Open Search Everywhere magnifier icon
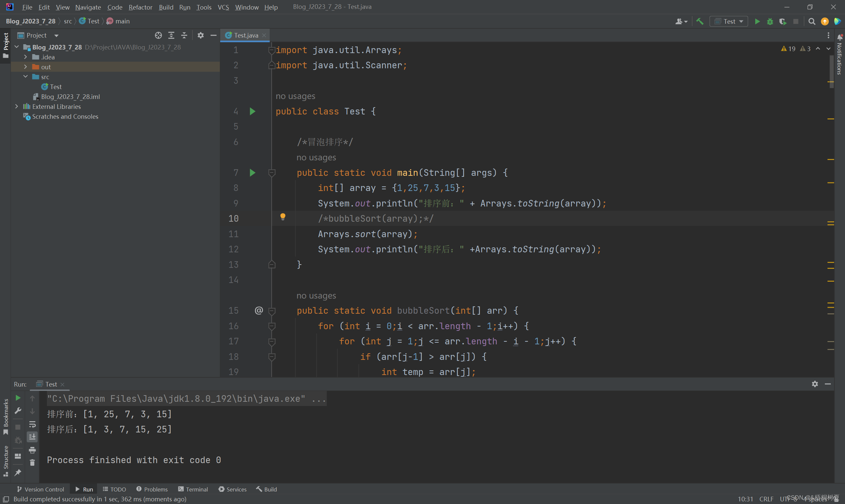 [x=812, y=21]
